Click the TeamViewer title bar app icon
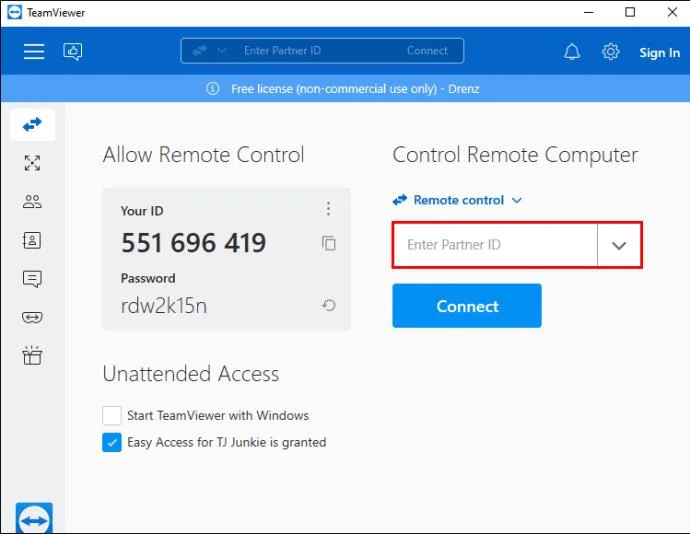Viewport: 690px width, 534px height. [x=15, y=12]
